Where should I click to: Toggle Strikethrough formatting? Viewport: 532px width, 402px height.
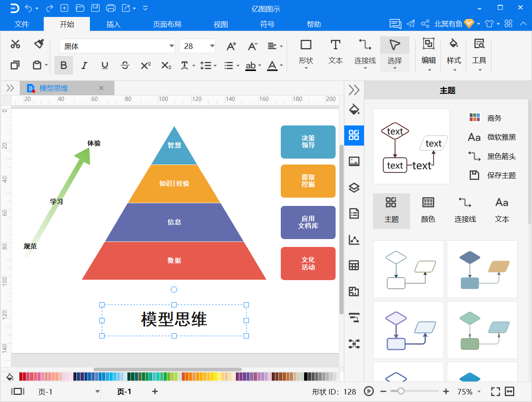pos(125,65)
